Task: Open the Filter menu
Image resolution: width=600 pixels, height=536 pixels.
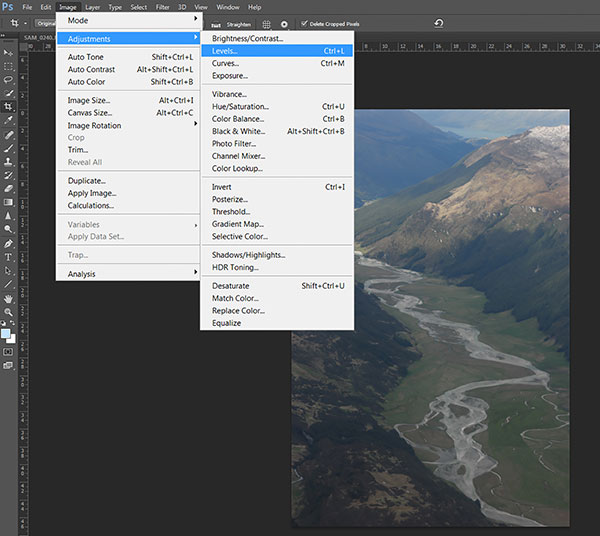Action: point(162,7)
